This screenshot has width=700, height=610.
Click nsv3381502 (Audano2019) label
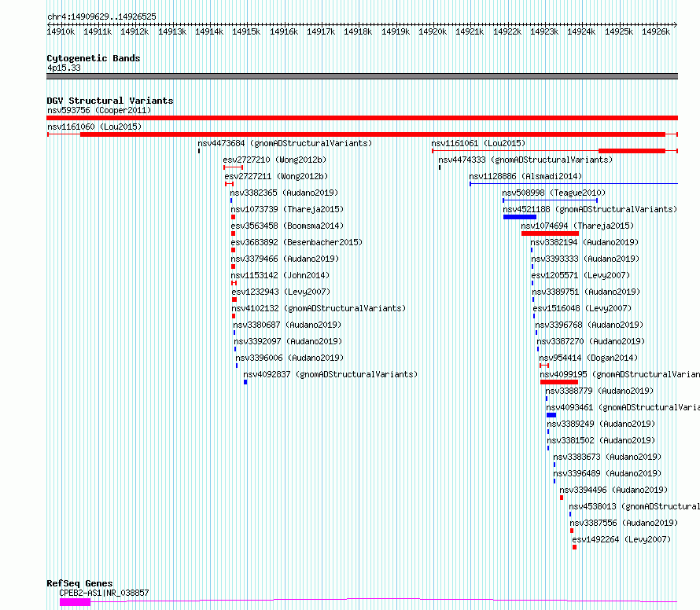[601, 440]
